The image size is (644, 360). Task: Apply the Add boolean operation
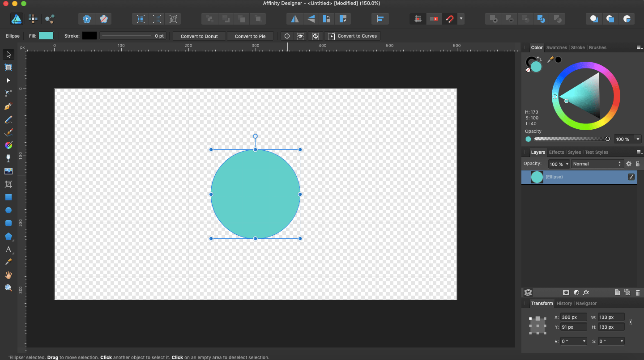click(493, 19)
